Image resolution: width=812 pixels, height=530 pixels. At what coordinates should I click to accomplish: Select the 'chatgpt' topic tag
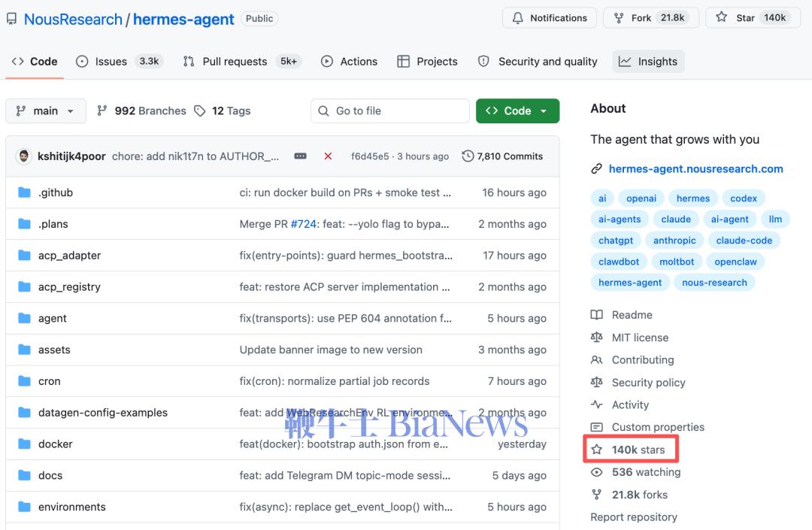(x=616, y=241)
